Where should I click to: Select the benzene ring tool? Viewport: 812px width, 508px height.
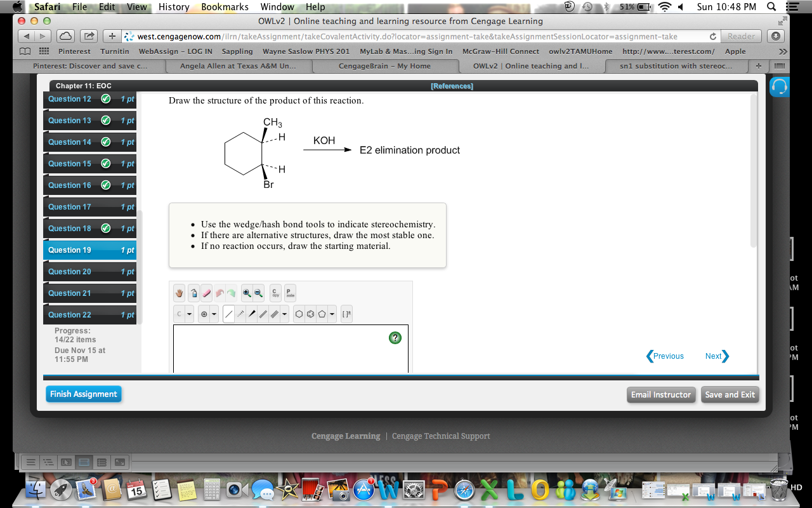coord(310,314)
